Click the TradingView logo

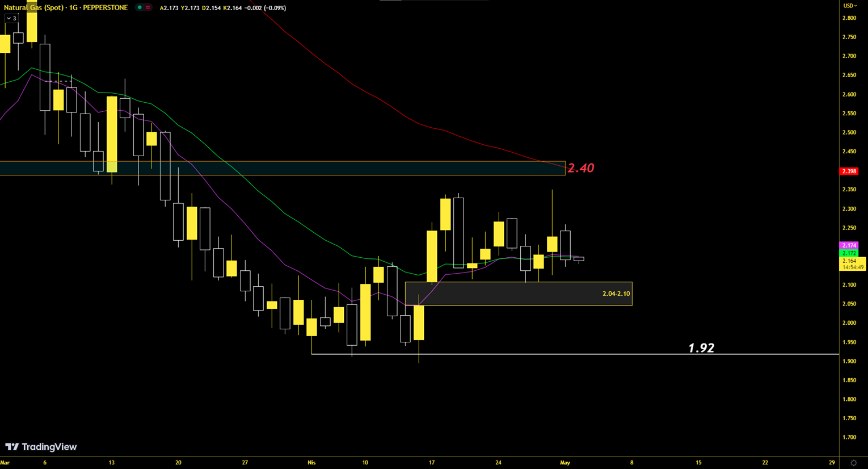[x=41, y=447]
